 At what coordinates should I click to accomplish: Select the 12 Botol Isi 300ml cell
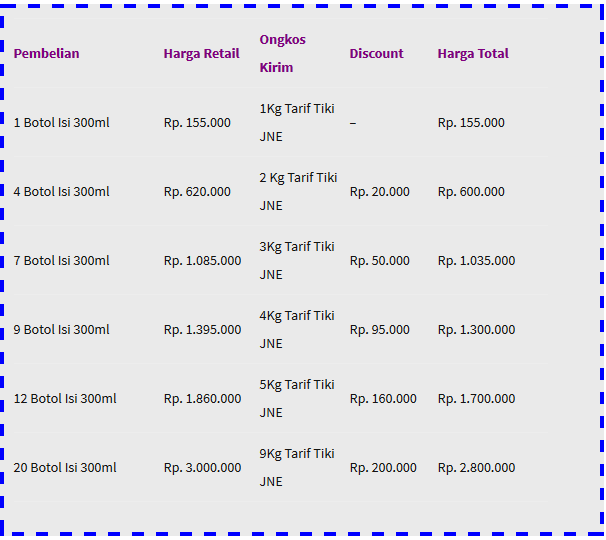tap(65, 399)
